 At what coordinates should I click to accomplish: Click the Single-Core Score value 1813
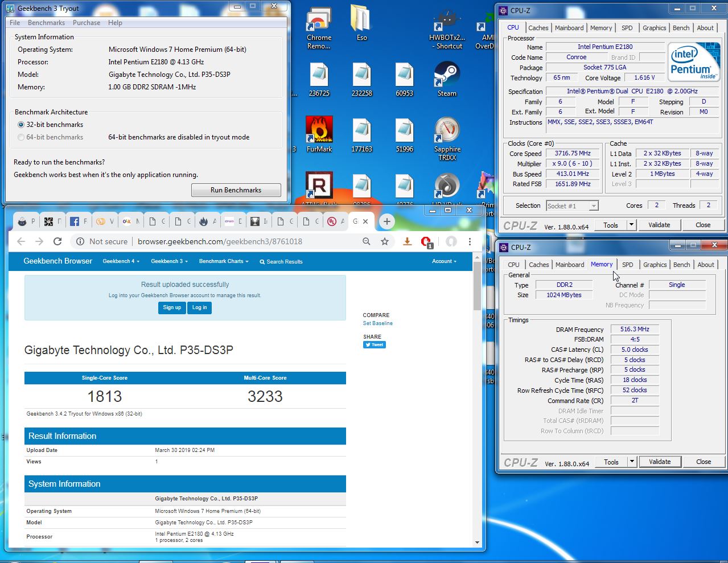click(105, 396)
